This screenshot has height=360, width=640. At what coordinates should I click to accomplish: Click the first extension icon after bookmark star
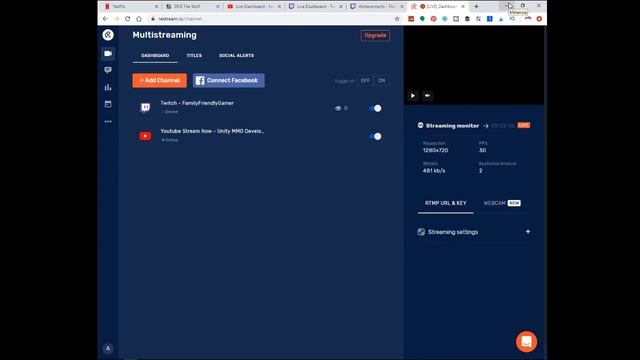(411, 19)
